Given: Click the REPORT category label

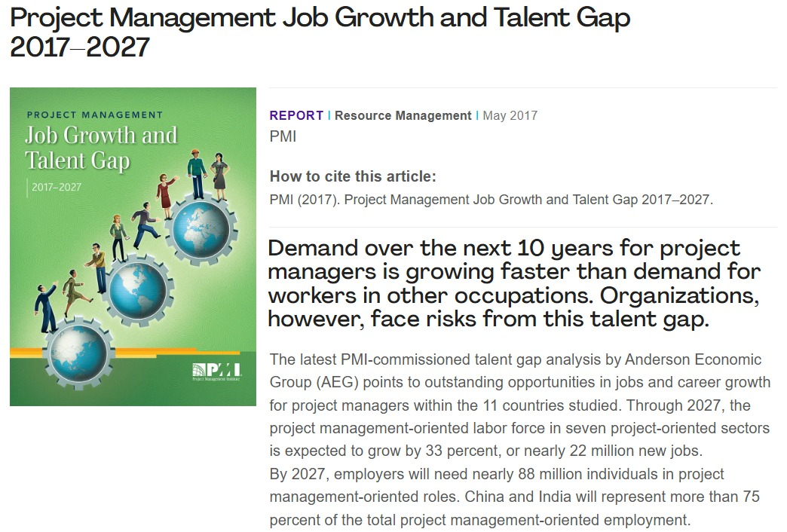Looking at the screenshot, I should click(x=296, y=115).
